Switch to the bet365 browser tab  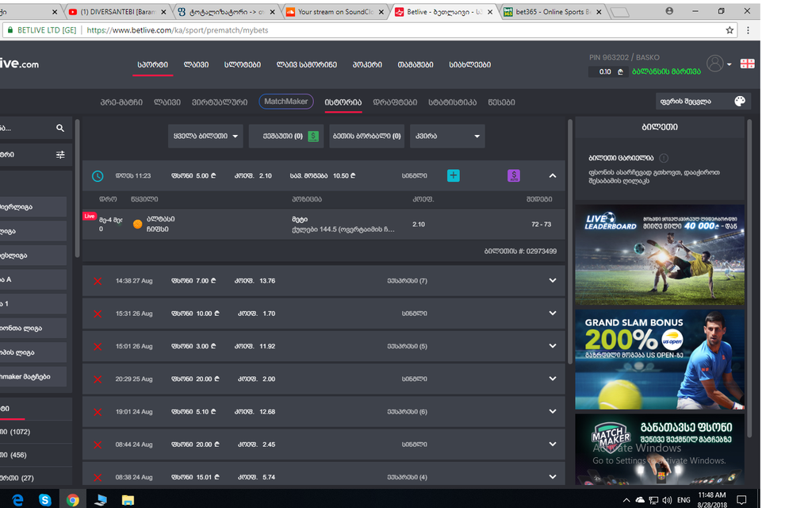[552, 11]
